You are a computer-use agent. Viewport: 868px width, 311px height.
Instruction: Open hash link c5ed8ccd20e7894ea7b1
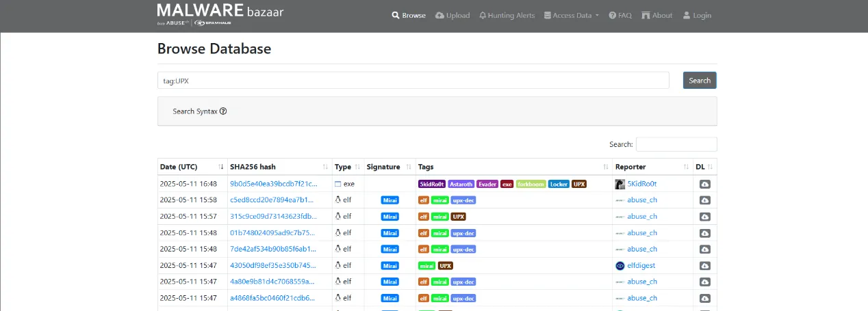[272, 200]
